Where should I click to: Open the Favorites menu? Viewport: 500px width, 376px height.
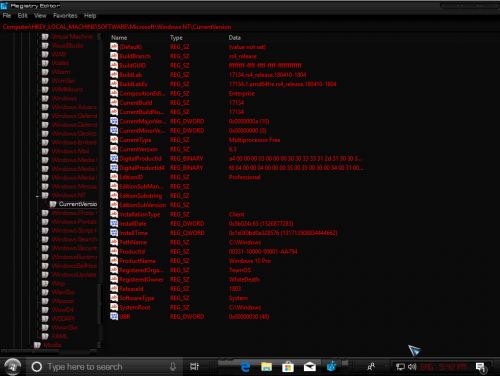65,16
